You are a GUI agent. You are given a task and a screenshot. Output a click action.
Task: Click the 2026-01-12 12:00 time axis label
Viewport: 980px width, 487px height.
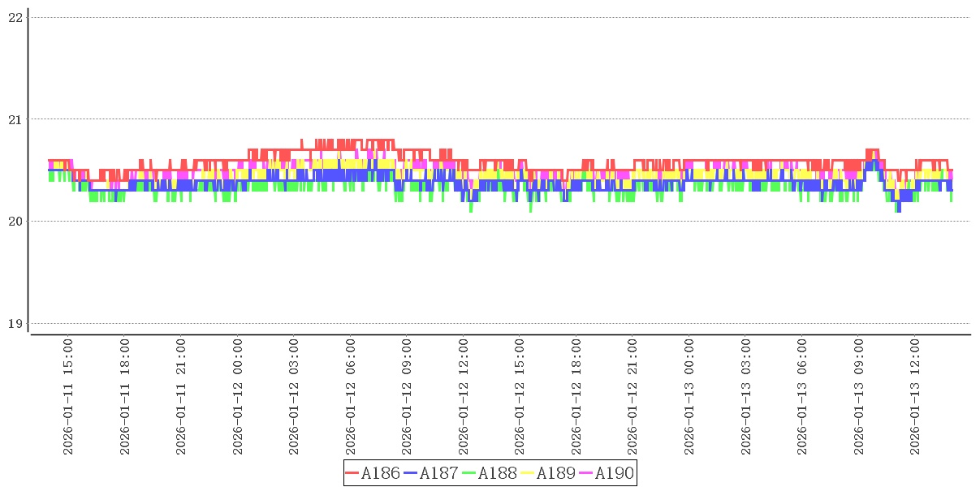click(x=464, y=397)
